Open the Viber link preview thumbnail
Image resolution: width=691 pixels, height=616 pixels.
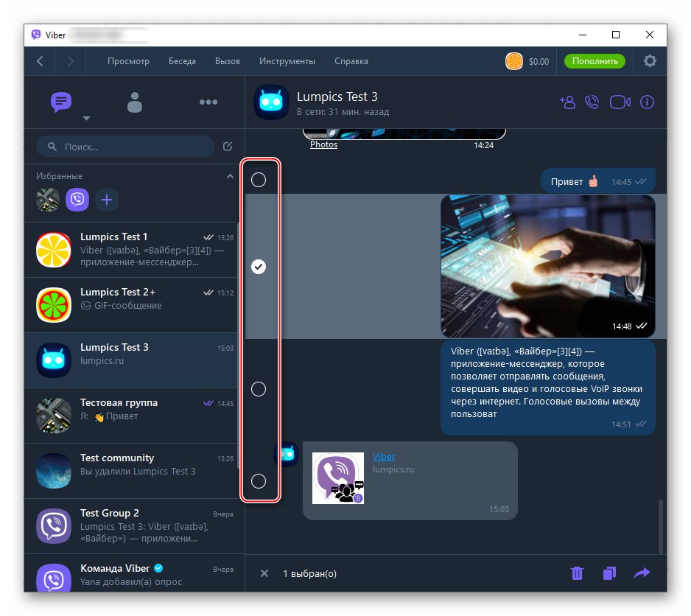pyautogui.click(x=338, y=478)
